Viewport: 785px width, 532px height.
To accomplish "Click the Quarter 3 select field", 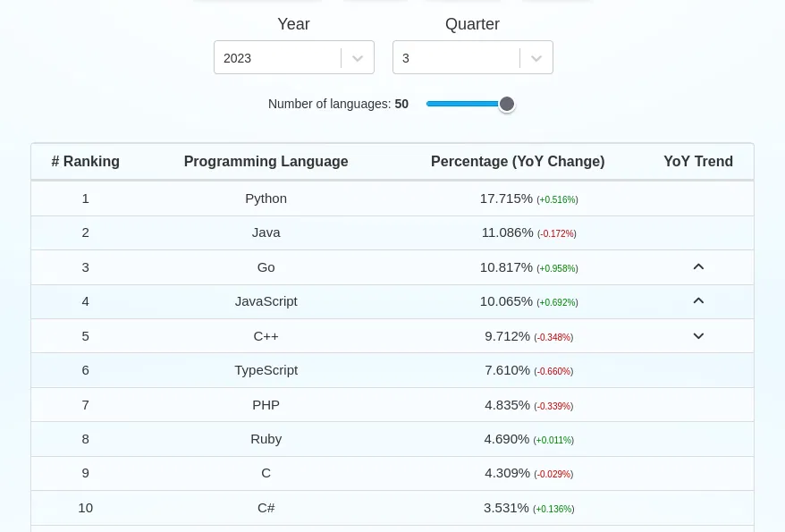I will (x=456, y=58).
